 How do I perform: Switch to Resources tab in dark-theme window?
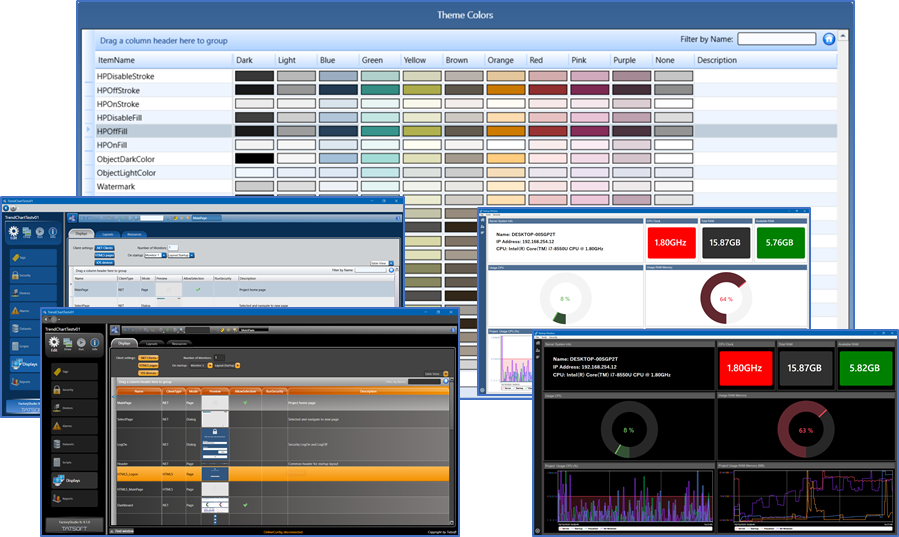tap(178, 343)
